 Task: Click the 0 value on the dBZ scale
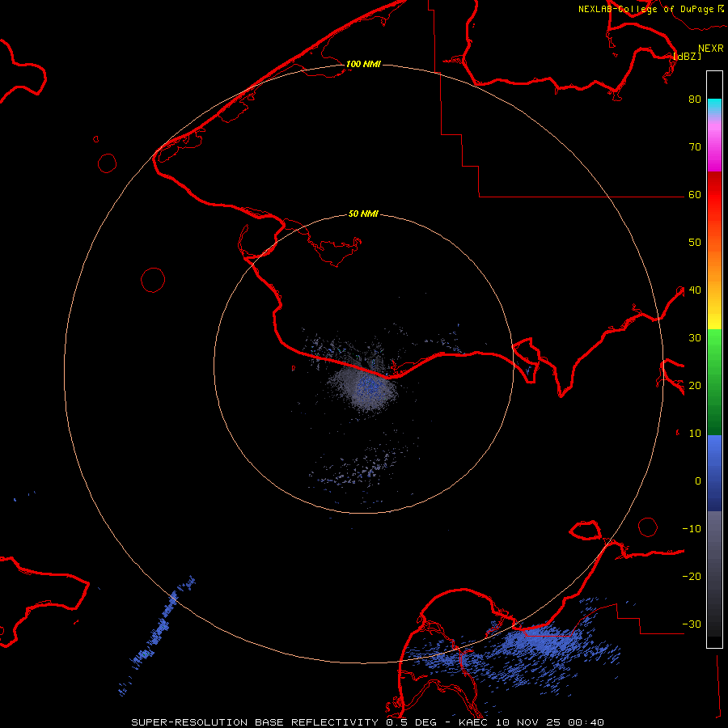pyautogui.click(x=698, y=481)
